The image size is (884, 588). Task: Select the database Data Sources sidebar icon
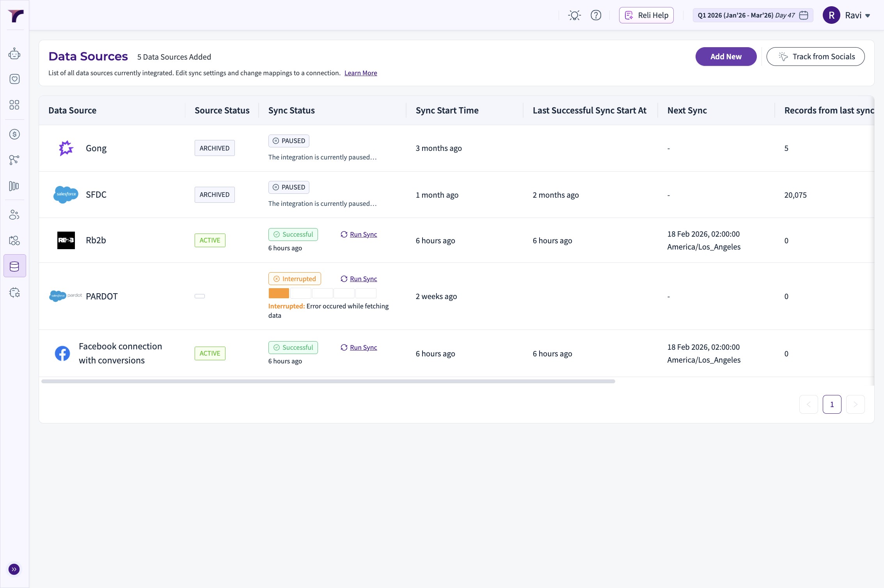point(14,266)
